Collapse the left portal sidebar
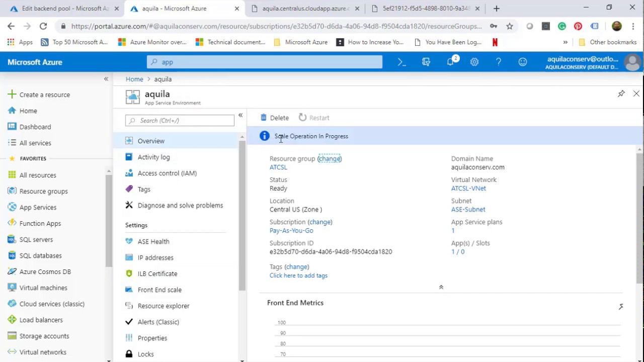This screenshot has height=362, width=644. tap(106, 79)
